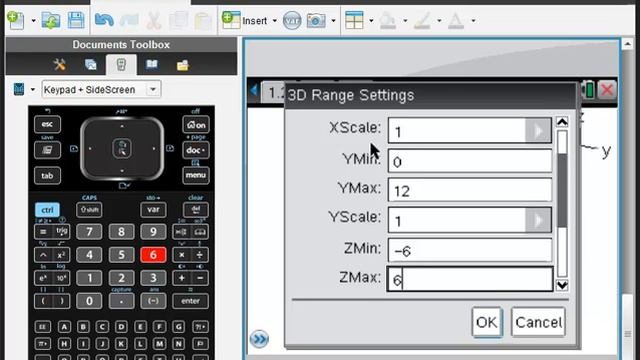The width and height of the screenshot is (640, 360).
Task: Click the tab key on keypad
Action: (47, 176)
